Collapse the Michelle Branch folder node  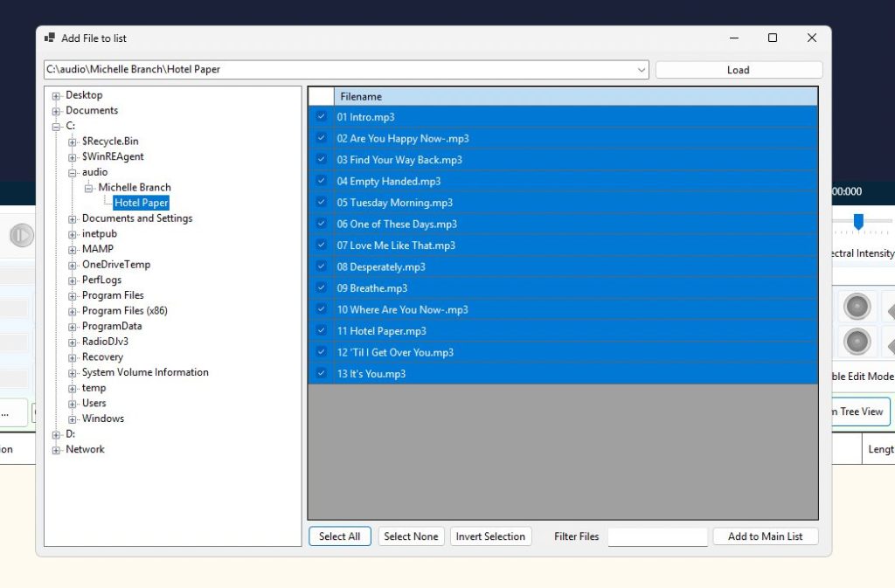88,188
